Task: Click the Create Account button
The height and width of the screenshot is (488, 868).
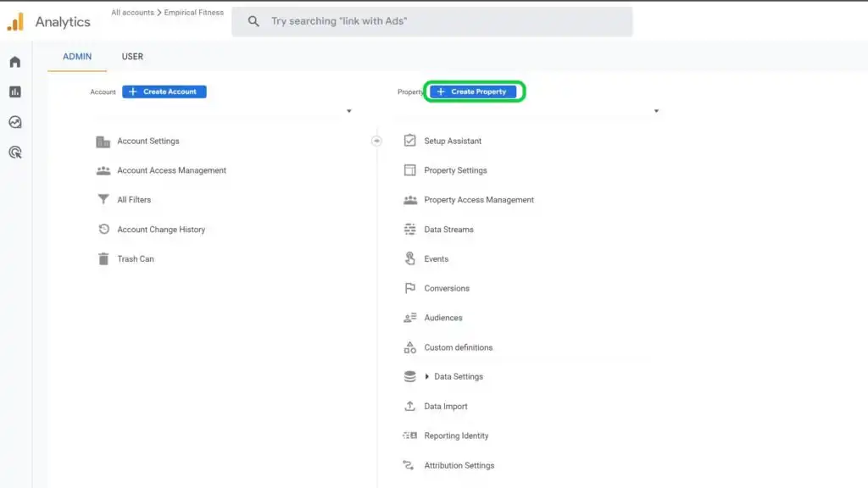Action: (x=164, y=91)
